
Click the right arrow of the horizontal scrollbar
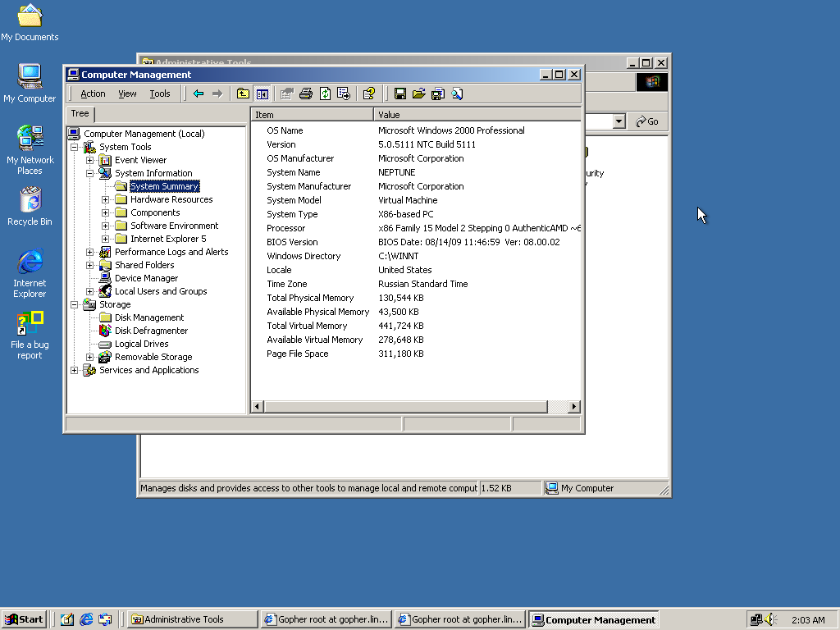click(x=574, y=407)
